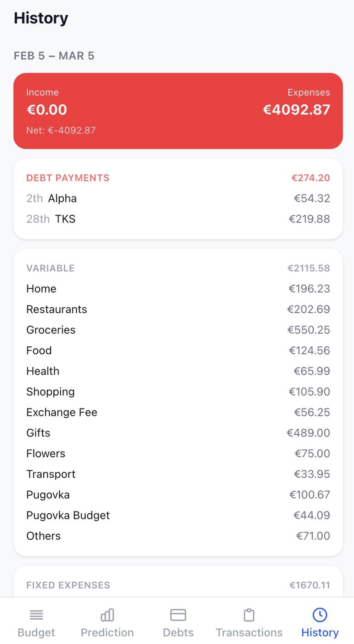Tap the Feb 5 – Mar 5 period label
This screenshot has height=644, width=354.
[54, 56]
